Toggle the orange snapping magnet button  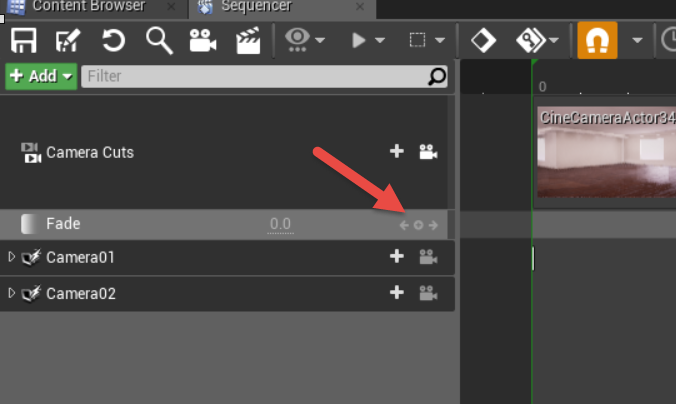597,41
